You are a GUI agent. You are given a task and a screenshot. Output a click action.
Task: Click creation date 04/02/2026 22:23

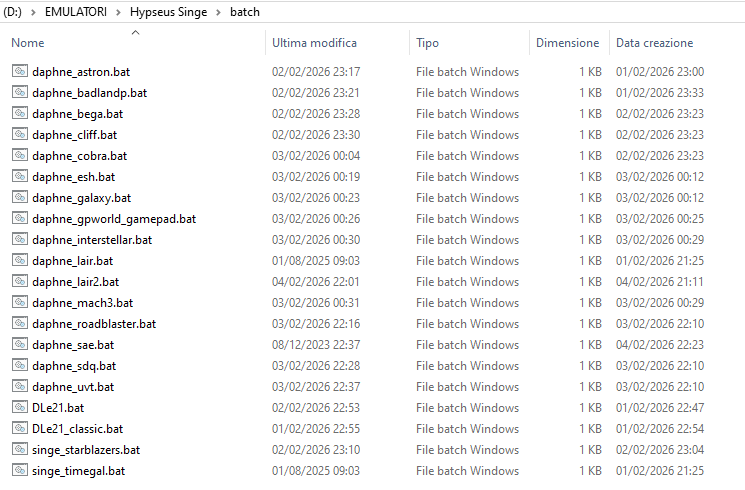click(x=660, y=345)
